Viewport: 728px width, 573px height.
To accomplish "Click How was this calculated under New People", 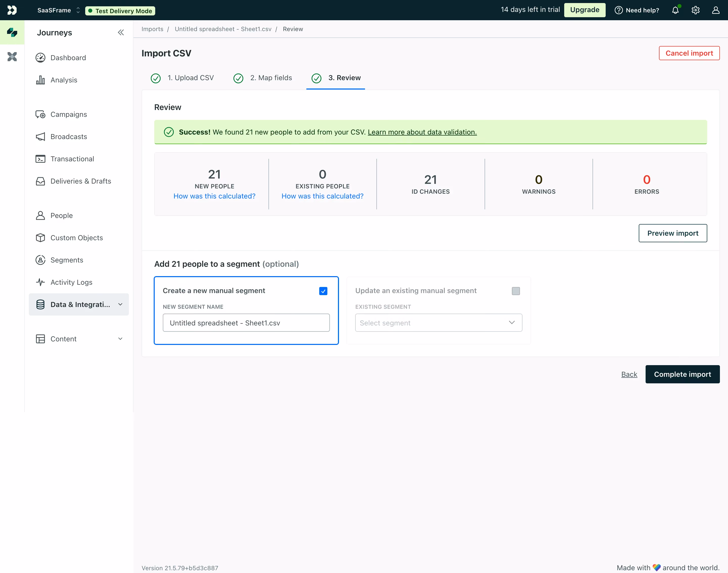I will (x=214, y=196).
